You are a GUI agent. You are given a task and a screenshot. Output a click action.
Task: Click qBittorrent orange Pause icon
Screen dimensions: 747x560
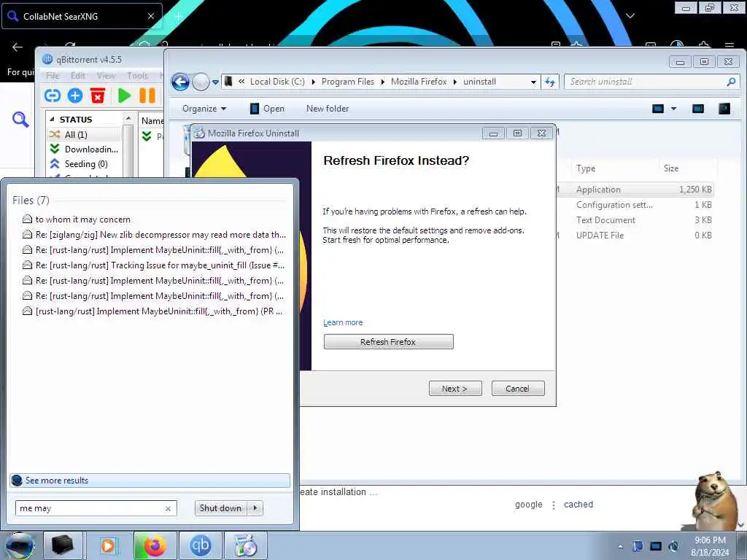click(x=147, y=96)
